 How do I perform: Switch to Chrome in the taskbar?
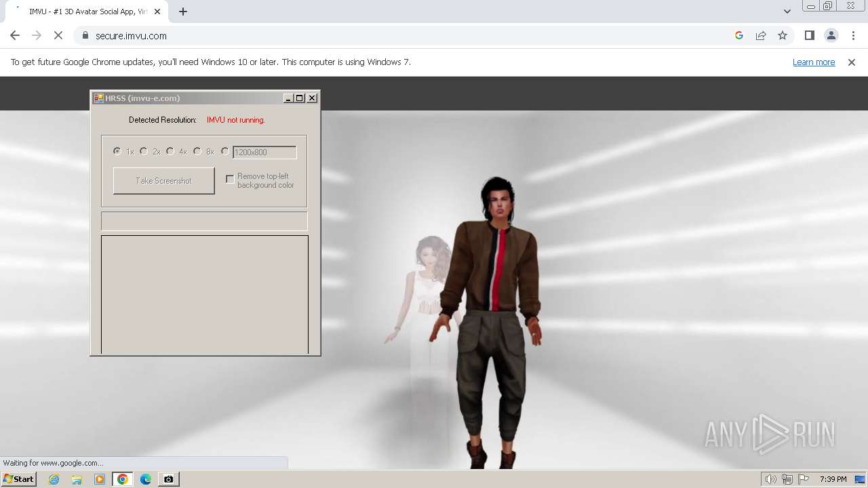coord(123,479)
